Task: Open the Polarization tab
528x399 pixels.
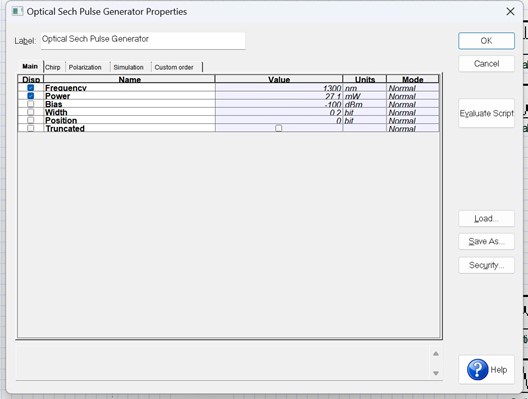Action: [x=85, y=67]
